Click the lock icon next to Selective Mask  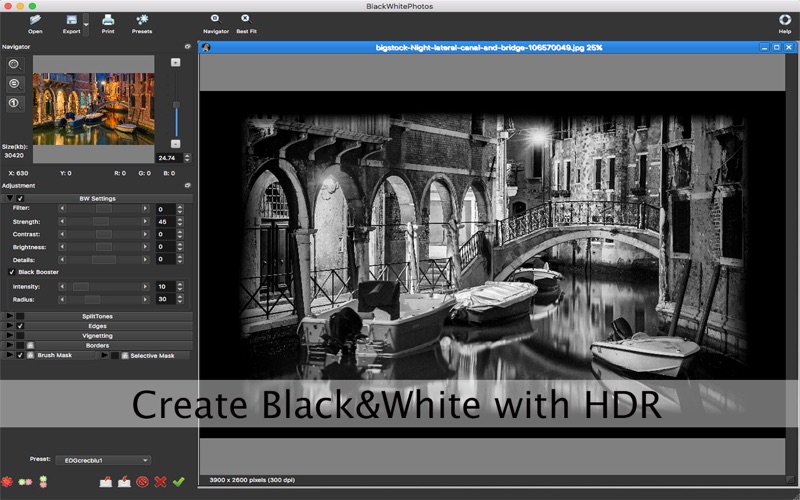124,356
